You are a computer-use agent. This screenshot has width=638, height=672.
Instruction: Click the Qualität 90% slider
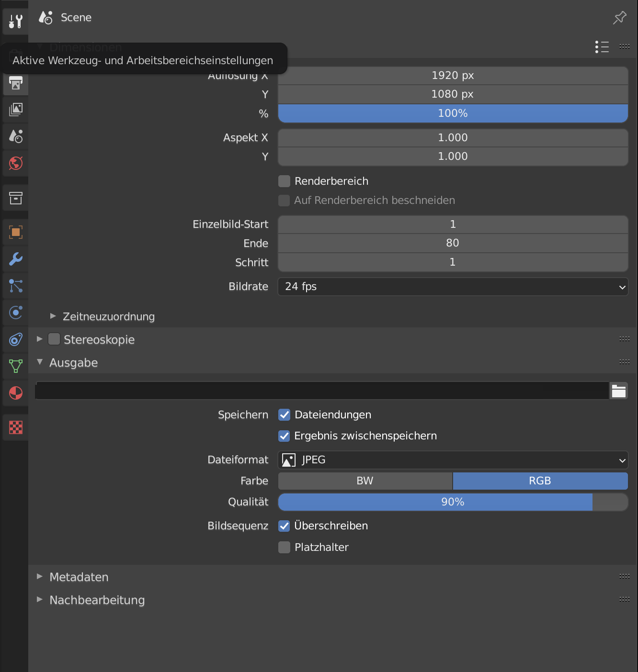(x=453, y=502)
